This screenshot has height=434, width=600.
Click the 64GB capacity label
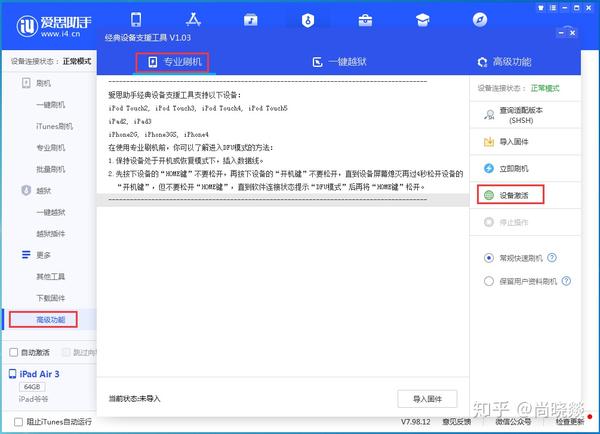coord(32,387)
